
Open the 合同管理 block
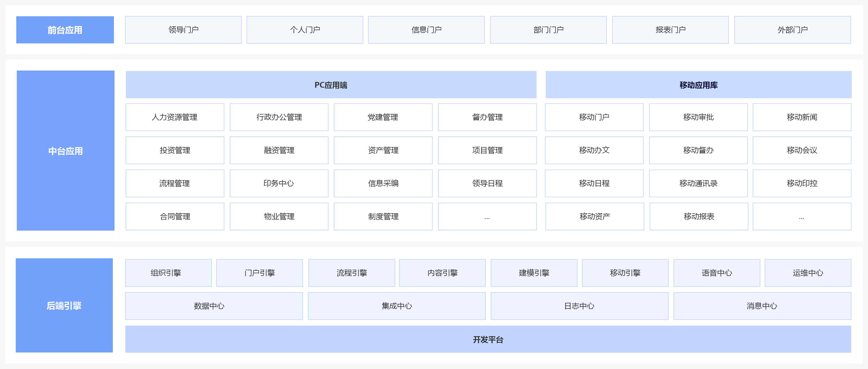click(174, 216)
